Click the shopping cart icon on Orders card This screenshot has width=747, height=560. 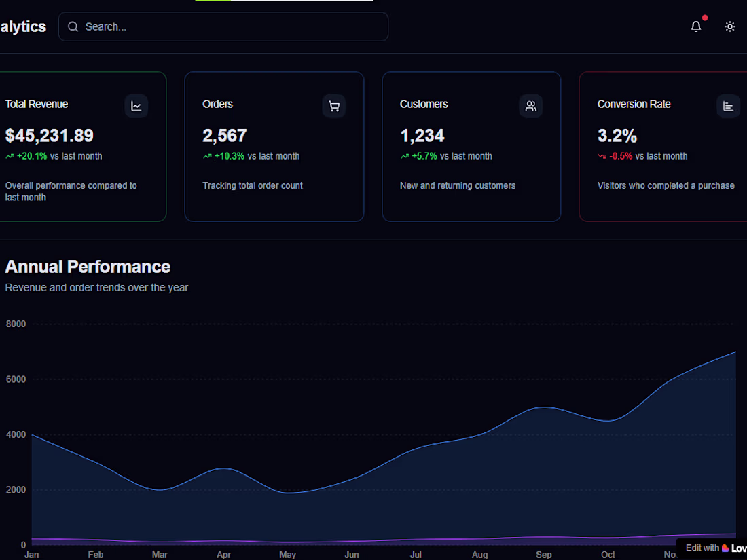(333, 106)
